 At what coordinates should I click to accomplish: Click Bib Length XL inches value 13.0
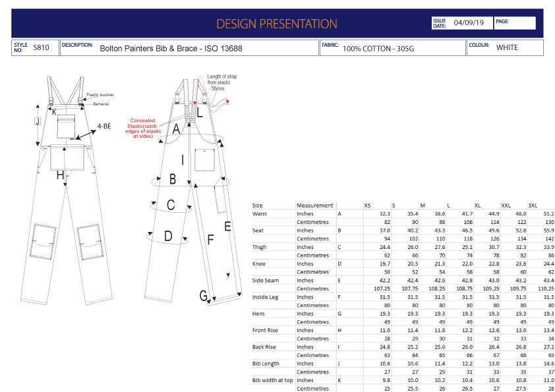point(494,364)
